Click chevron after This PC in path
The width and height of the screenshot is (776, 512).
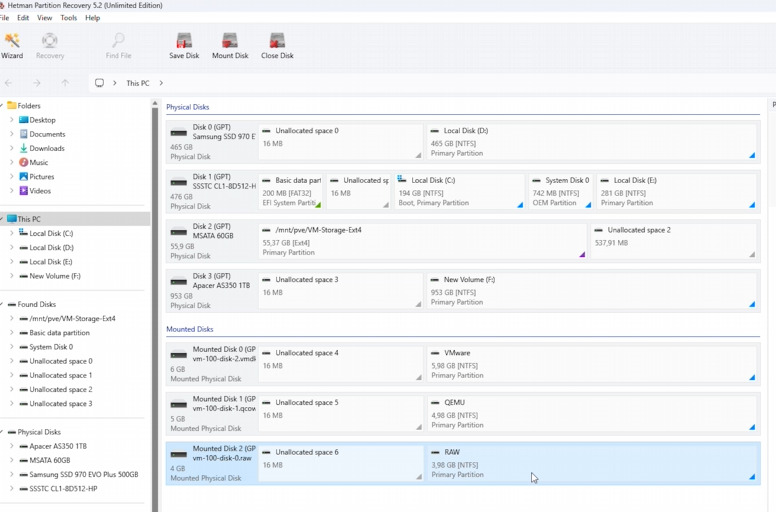pos(161,83)
